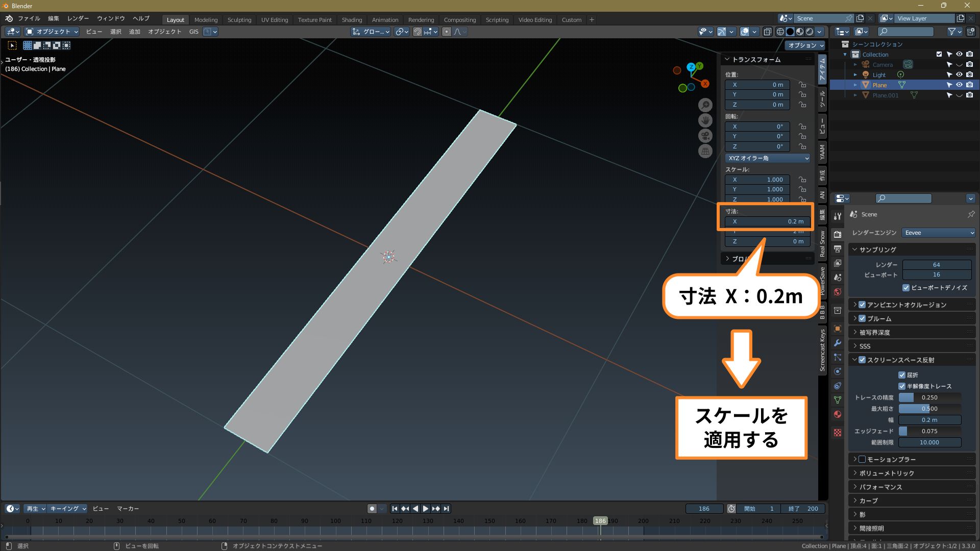Image resolution: width=980 pixels, height=551 pixels.
Task: Toggle visibility eye of Light object
Action: [x=959, y=74]
